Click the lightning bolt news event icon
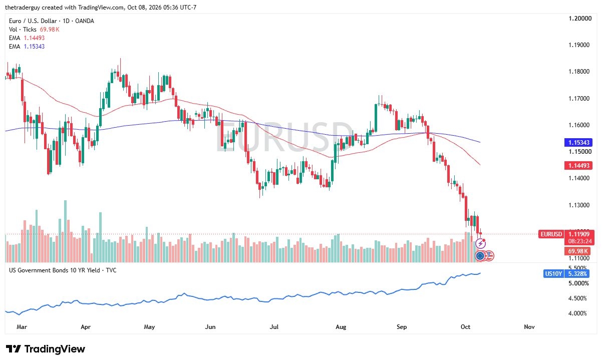 (x=480, y=244)
